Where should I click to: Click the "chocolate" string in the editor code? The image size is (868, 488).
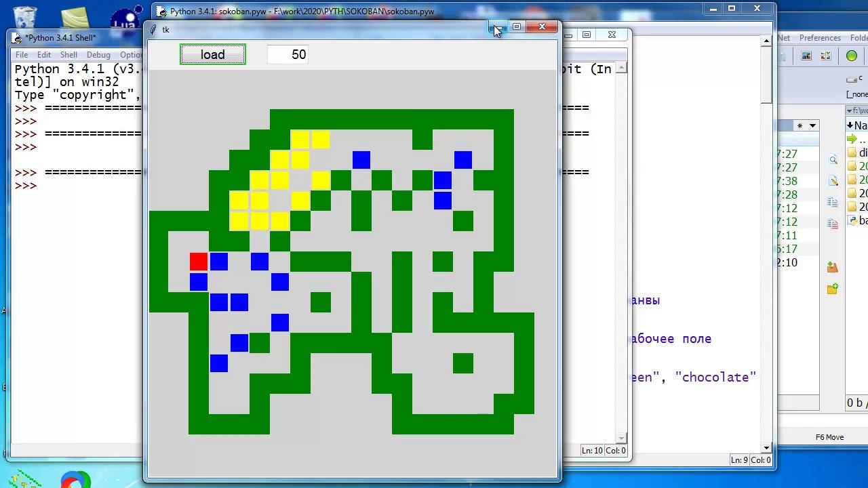(x=716, y=378)
